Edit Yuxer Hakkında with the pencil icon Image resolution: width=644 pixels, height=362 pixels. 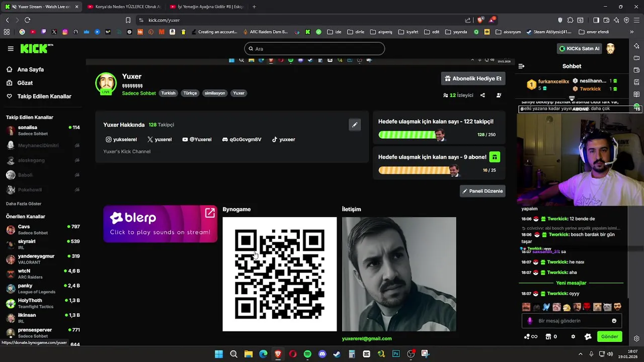click(x=355, y=125)
